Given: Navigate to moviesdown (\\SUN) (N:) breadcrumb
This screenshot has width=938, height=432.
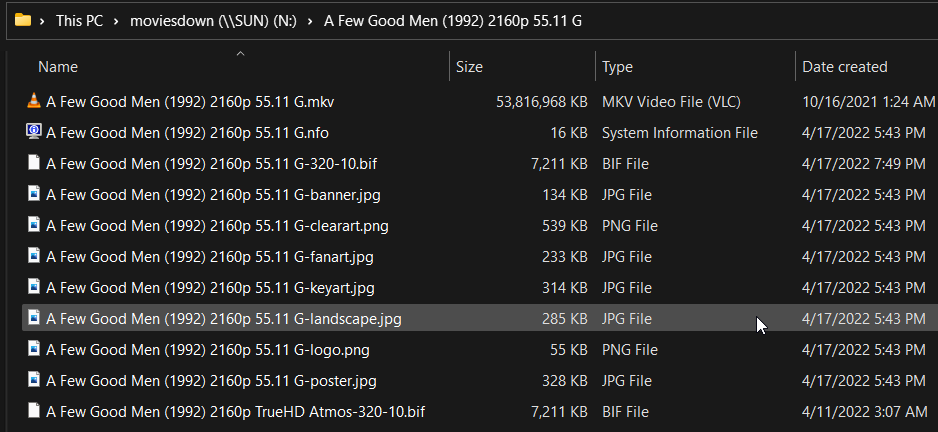Looking at the screenshot, I should 214,21.
